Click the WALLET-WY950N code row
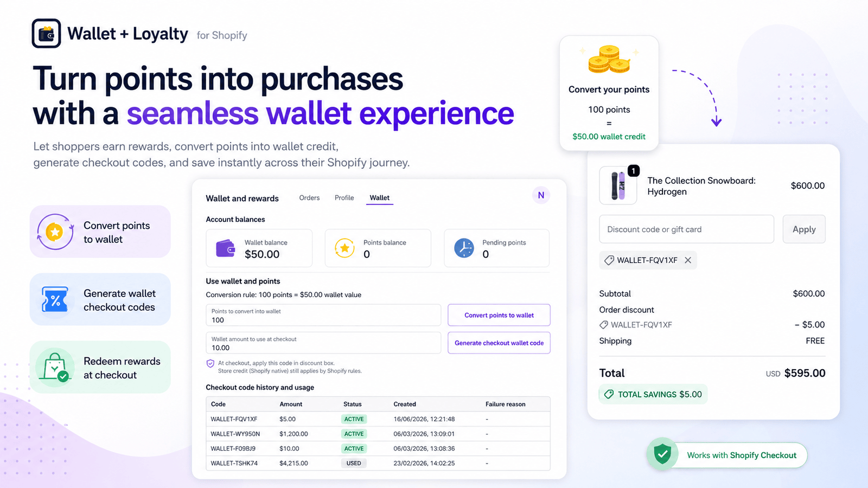The width and height of the screenshot is (868, 488). [378, 434]
